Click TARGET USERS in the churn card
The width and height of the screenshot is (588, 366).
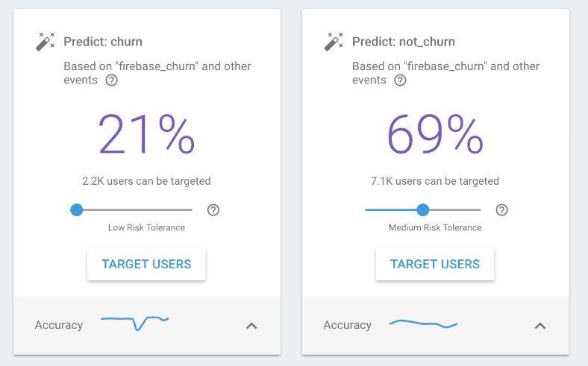click(x=146, y=264)
